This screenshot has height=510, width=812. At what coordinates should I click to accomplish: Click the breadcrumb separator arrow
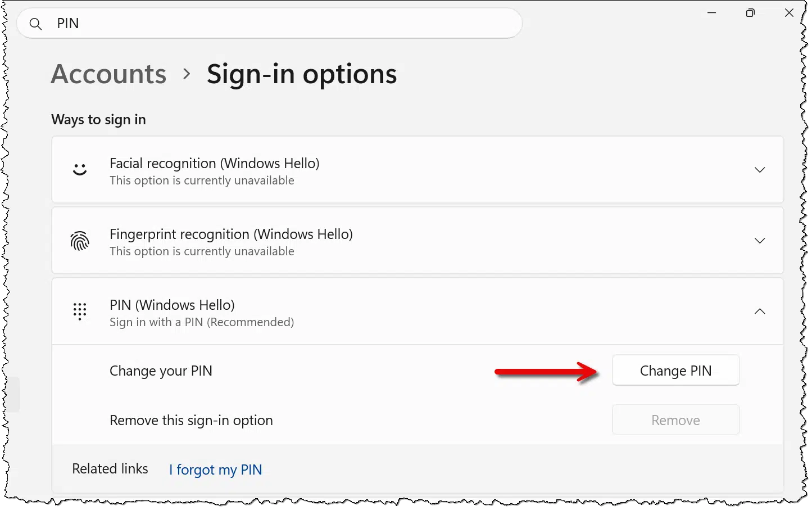point(187,74)
